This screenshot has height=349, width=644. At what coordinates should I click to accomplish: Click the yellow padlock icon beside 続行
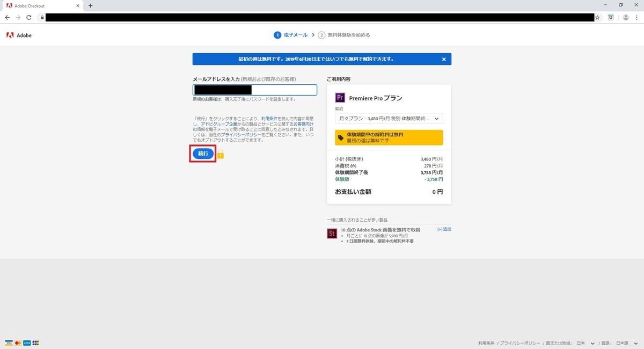coord(220,154)
